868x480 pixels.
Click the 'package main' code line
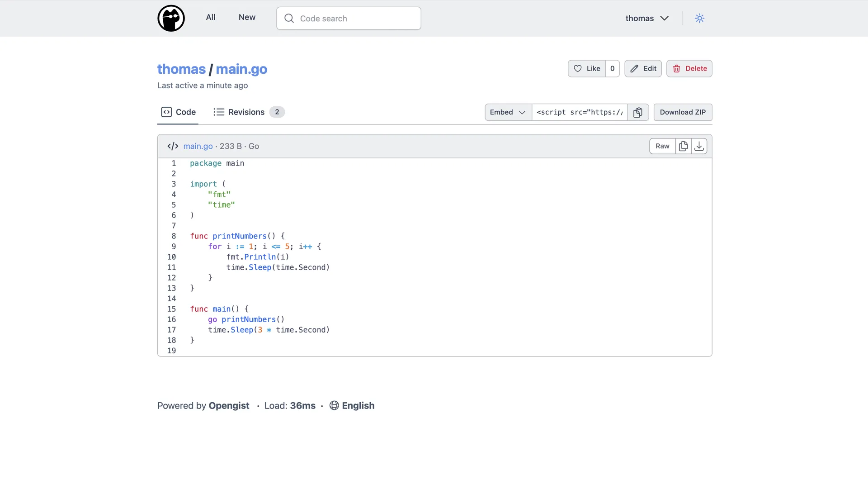(x=217, y=163)
